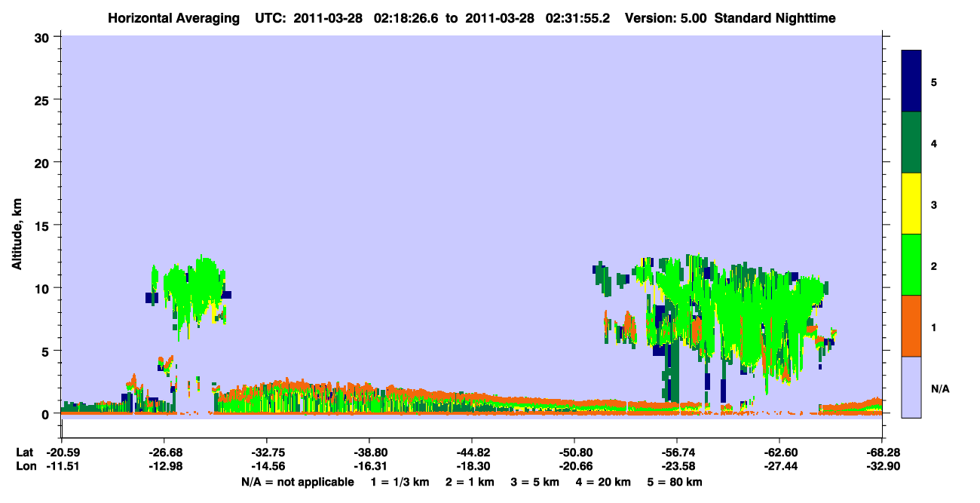Click the "5 = 80 km" legend entry
The width and height of the screenshot is (980, 503).
tap(676, 482)
